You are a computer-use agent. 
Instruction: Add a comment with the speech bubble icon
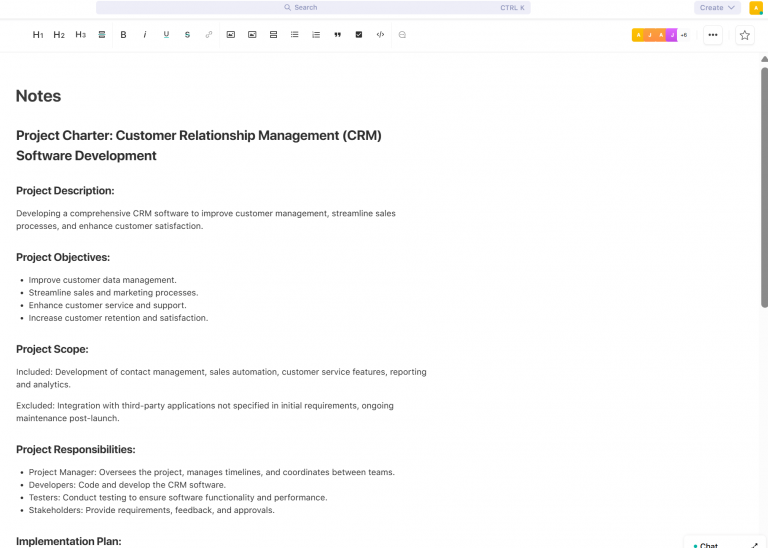click(x=402, y=35)
